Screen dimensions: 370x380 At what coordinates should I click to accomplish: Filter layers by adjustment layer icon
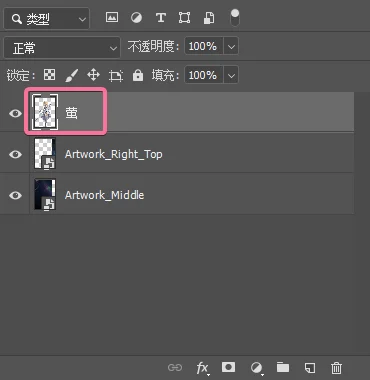[x=136, y=17]
